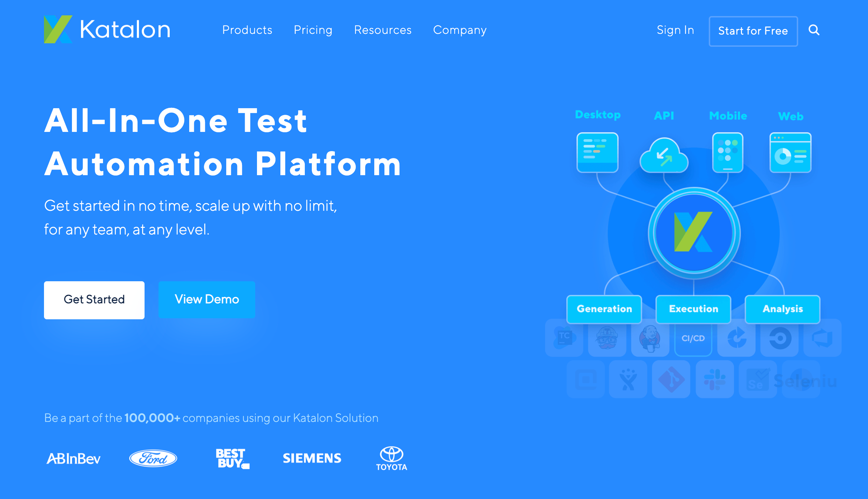
Task: Click the Start for Free button
Action: click(752, 30)
